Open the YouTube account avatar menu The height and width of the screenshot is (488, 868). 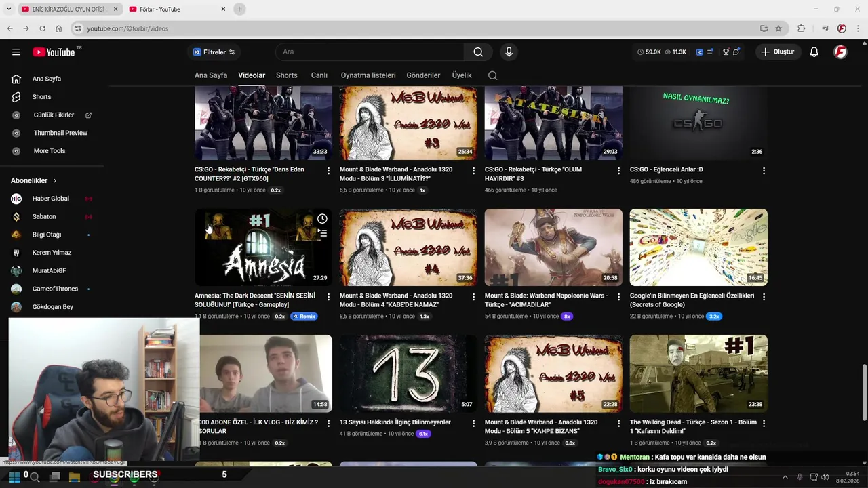click(x=840, y=52)
